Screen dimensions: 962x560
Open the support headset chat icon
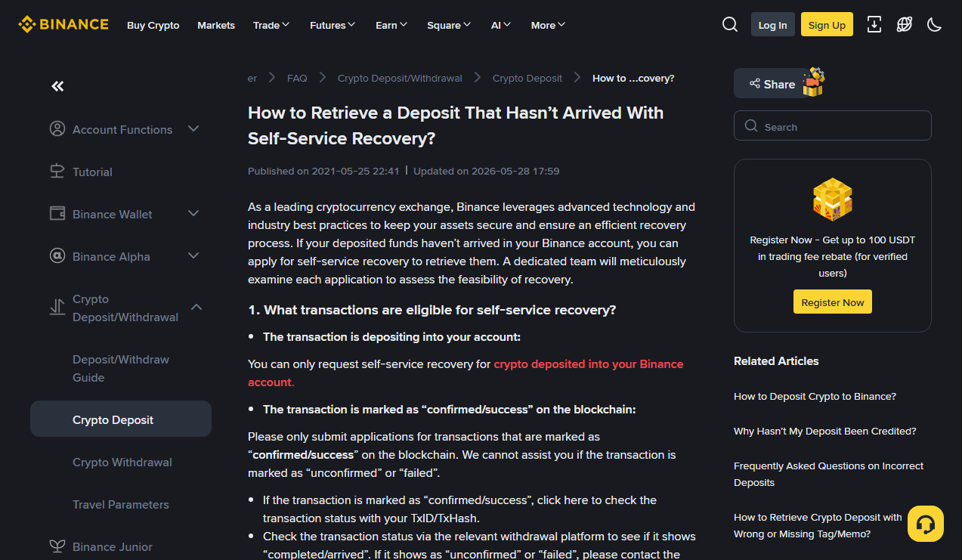(x=926, y=524)
